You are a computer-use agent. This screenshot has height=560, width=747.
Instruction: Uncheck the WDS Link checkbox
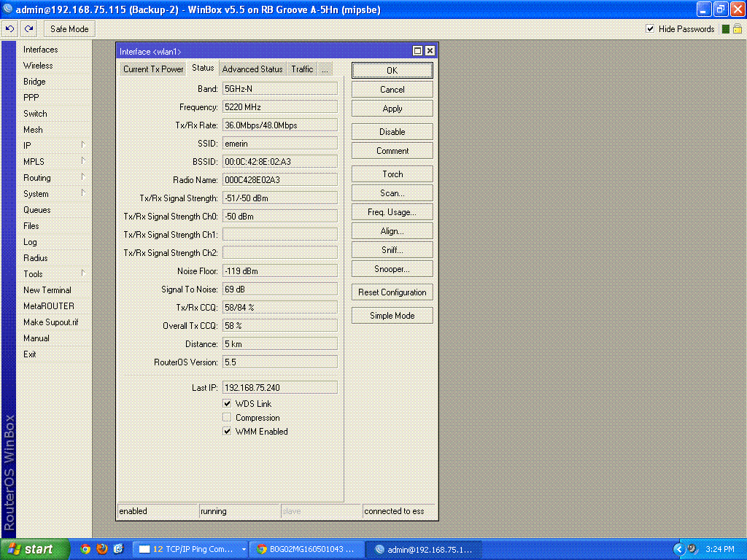[x=228, y=403]
